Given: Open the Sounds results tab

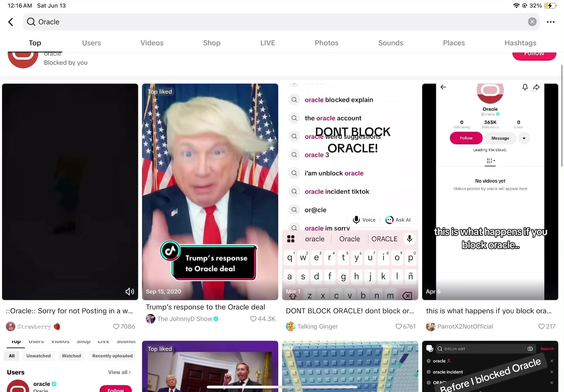Looking at the screenshot, I should pos(391,43).
